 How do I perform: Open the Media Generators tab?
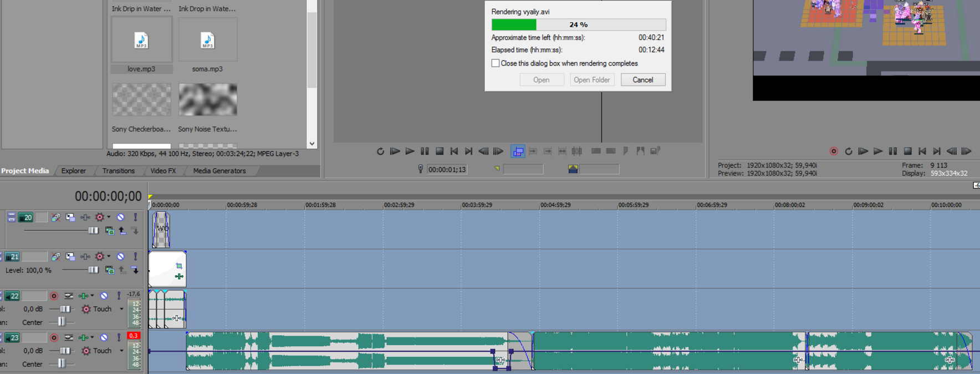tap(219, 171)
